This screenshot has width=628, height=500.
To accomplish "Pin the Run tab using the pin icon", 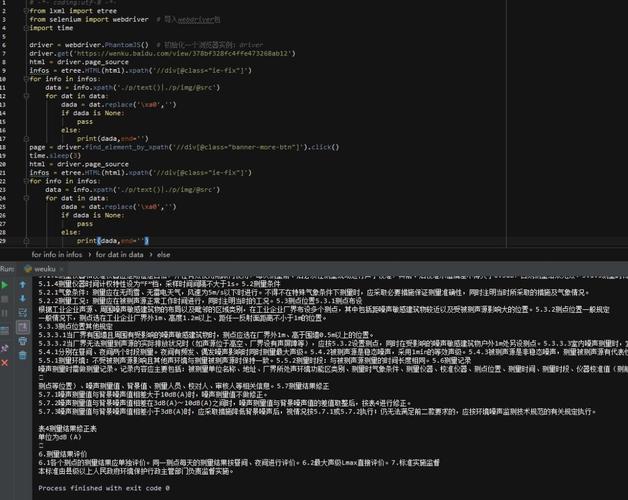I will (x=4, y=348).
